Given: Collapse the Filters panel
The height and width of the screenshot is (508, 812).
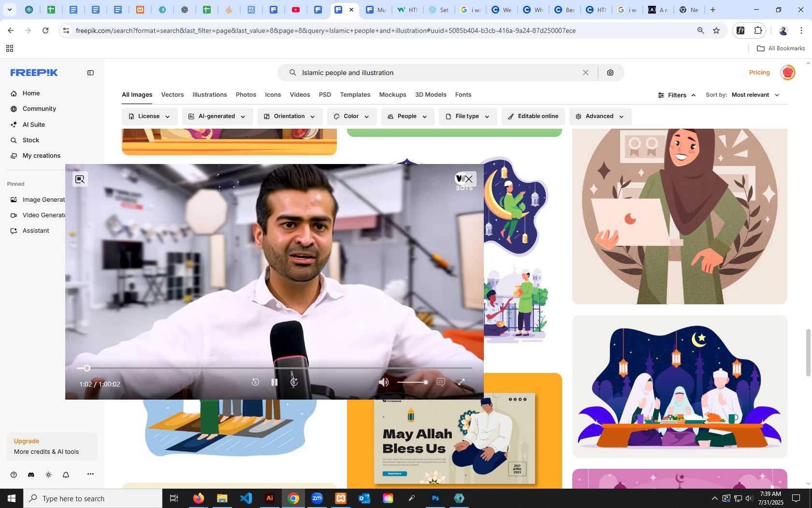Looking at the screenshot, I should click(677, 95).
